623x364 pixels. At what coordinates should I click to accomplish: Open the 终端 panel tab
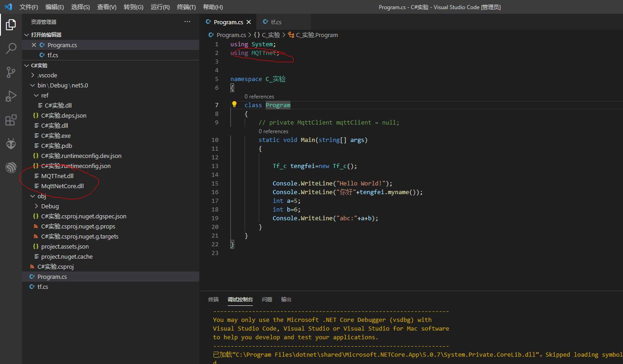point(213,299)
